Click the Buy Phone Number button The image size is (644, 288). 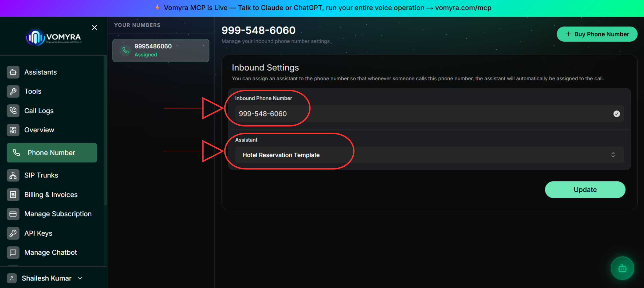597,34
